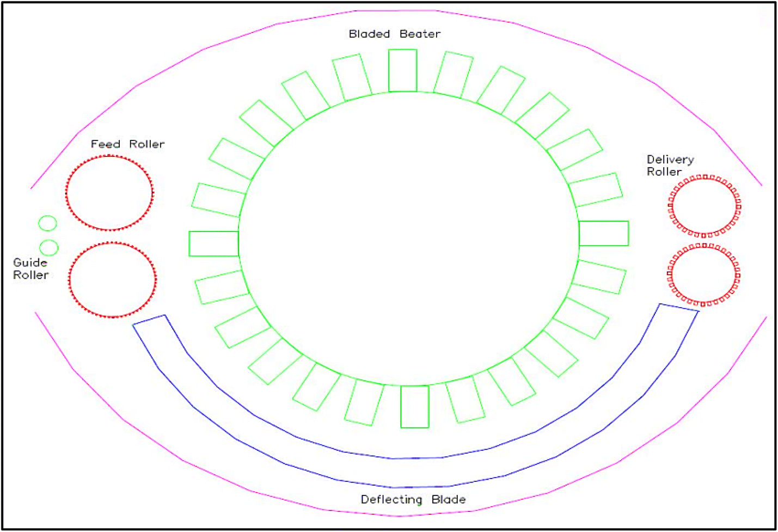Select the upper red feed roller circle
The image size is (778, 532).
(x=109, y=193)
